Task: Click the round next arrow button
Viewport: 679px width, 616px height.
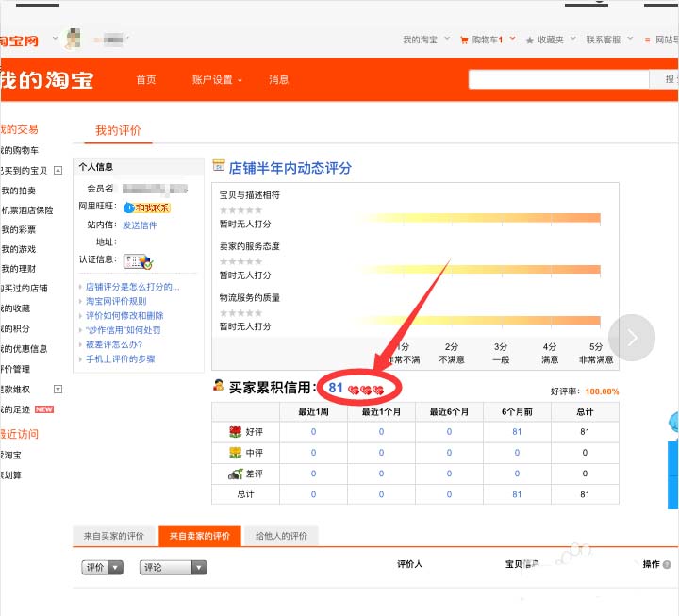Action: (x=632, y=338)
